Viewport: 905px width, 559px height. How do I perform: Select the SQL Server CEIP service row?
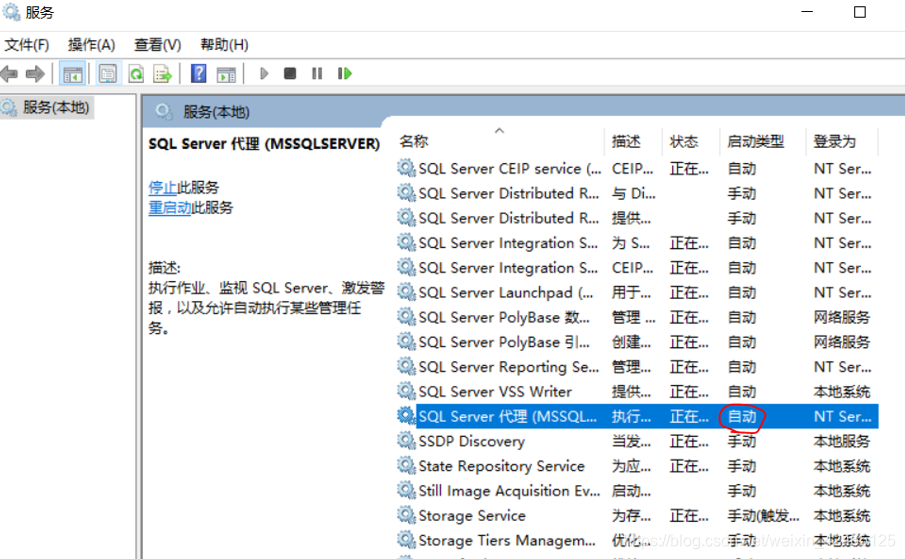point(637,168)
